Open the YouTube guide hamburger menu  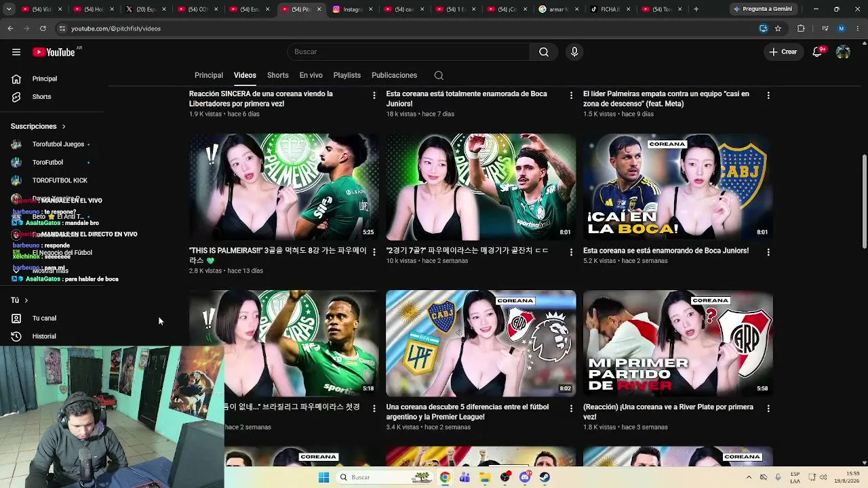click(x=16, y=52)
